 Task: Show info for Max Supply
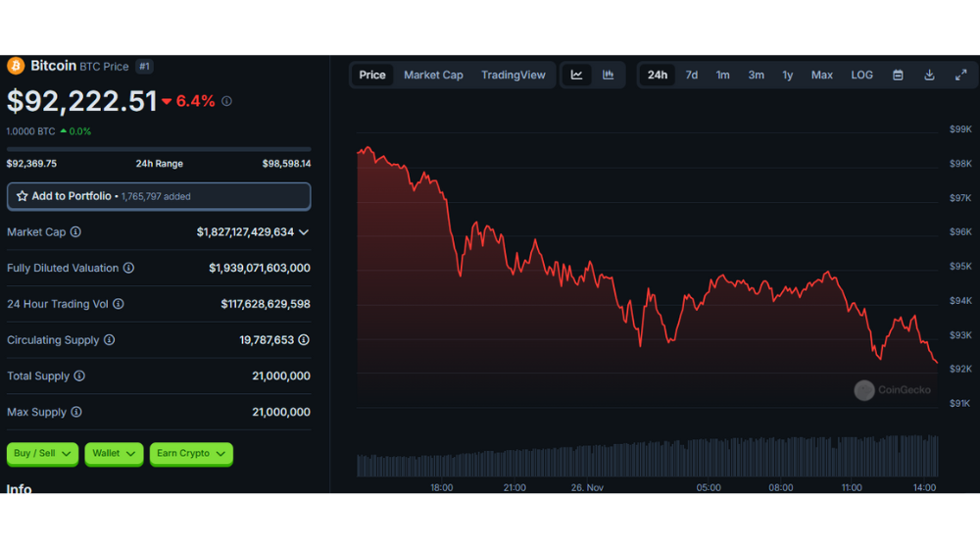click(x=76, y=412)
